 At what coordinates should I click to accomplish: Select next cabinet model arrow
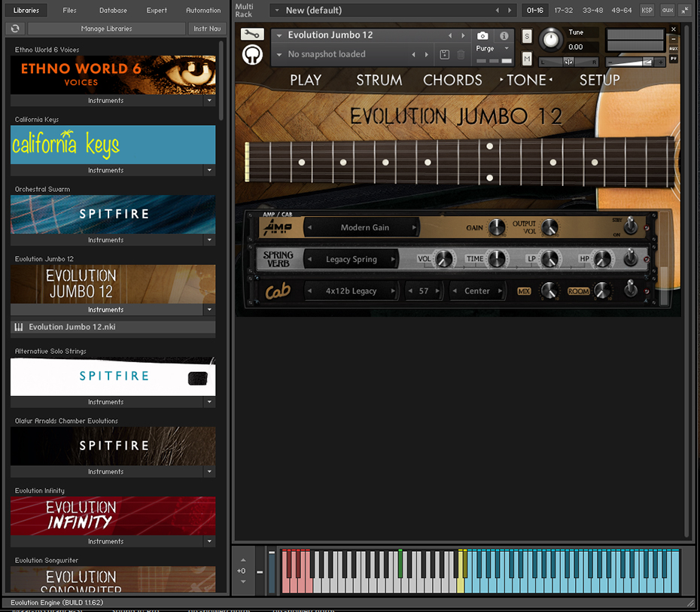pos(393,291)
